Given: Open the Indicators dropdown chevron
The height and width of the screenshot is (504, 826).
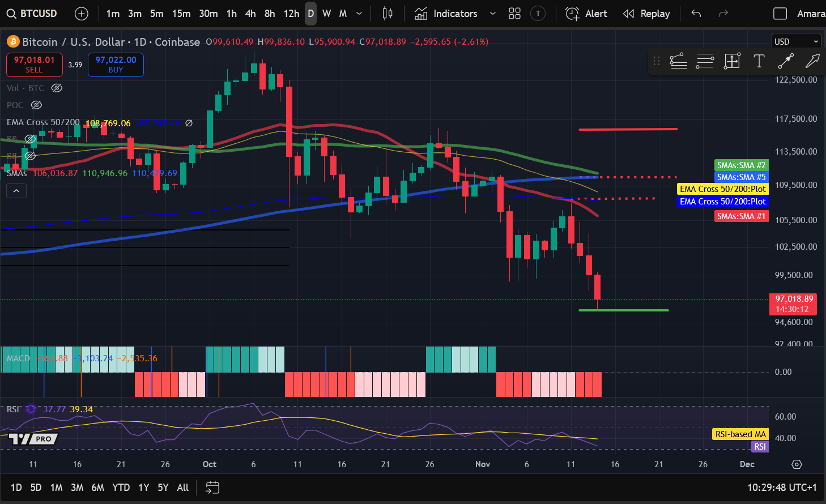Looking at the screenshot, I should [492, 13].
